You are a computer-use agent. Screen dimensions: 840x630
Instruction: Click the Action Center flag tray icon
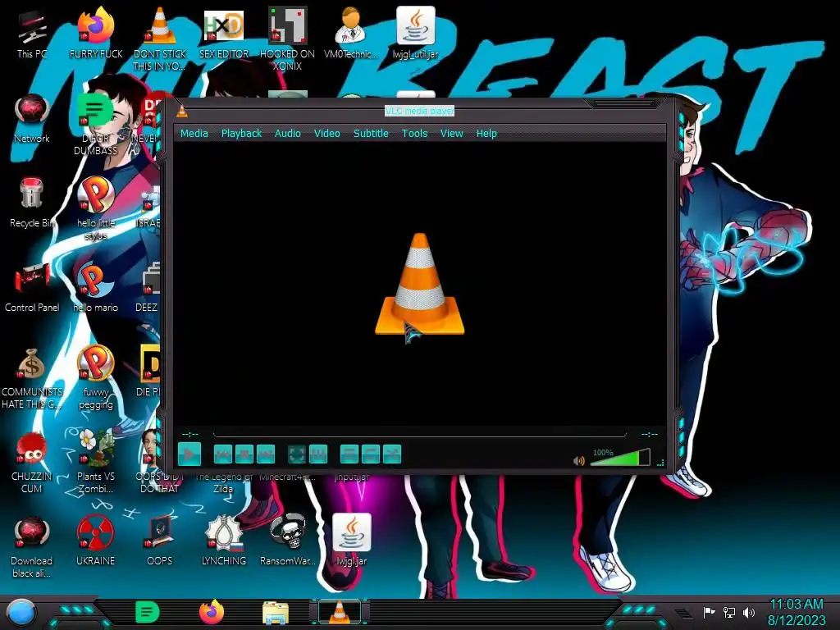pyautogui.click(x=710, y=612)
